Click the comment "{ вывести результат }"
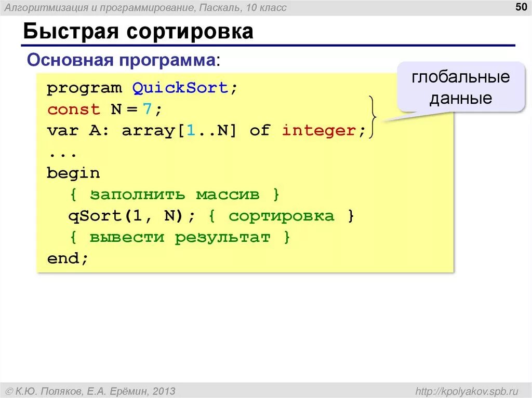This screenshot has width=532, height=398. coord(180,237)
